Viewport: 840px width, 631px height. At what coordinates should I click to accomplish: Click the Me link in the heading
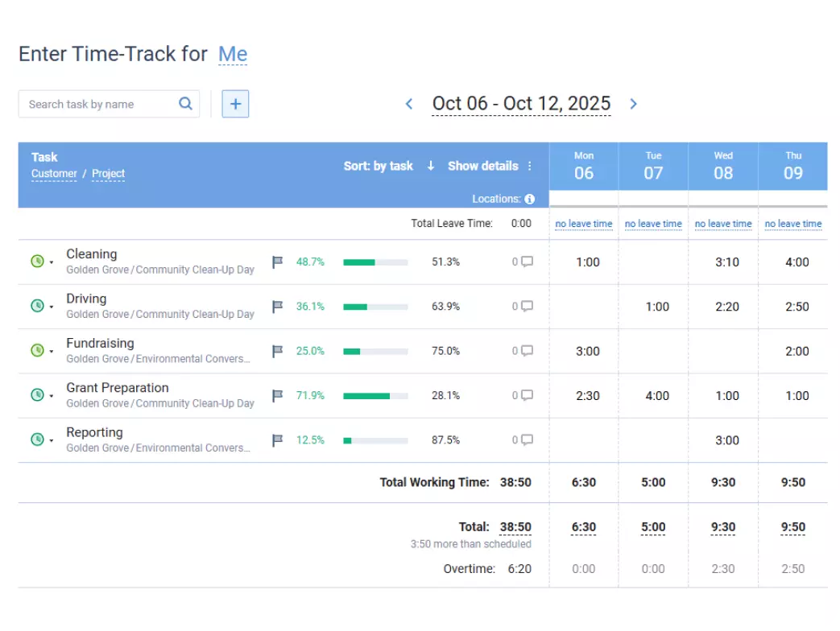point(233,54)
